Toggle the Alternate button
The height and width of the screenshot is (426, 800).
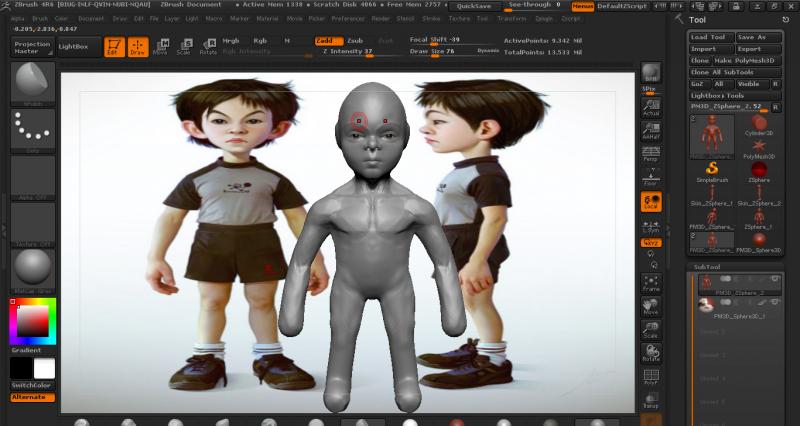pos(33,397)
